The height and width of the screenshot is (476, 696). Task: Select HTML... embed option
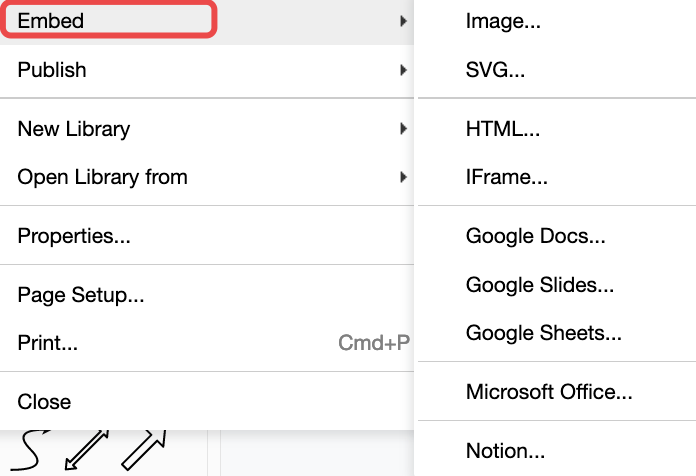pos(503,129)
